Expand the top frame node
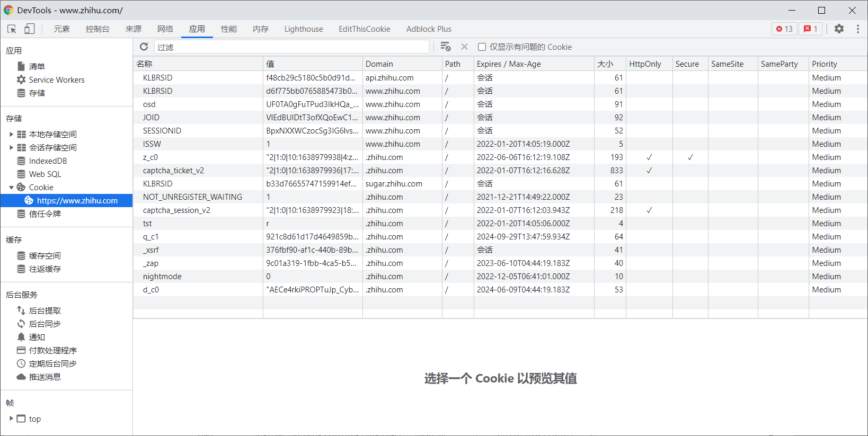This screenshot has width=868, height=436. [11, 419]
